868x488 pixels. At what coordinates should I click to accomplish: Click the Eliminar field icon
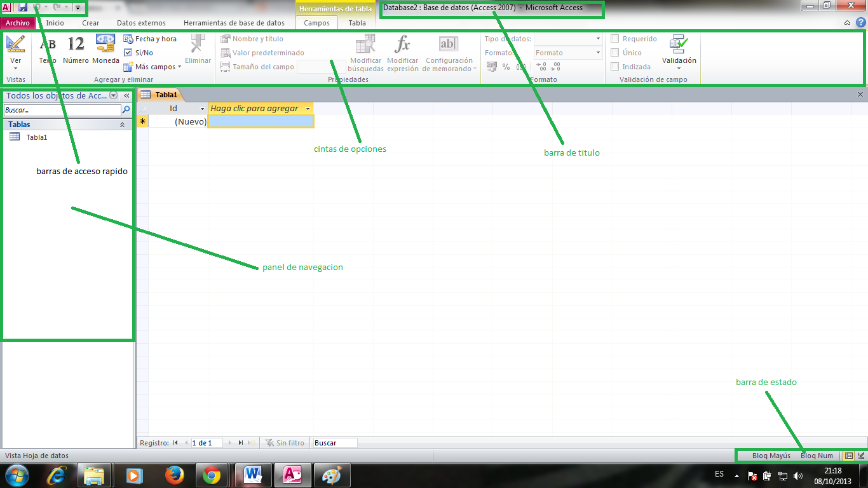pyautogui.click(x=198, y=50)
